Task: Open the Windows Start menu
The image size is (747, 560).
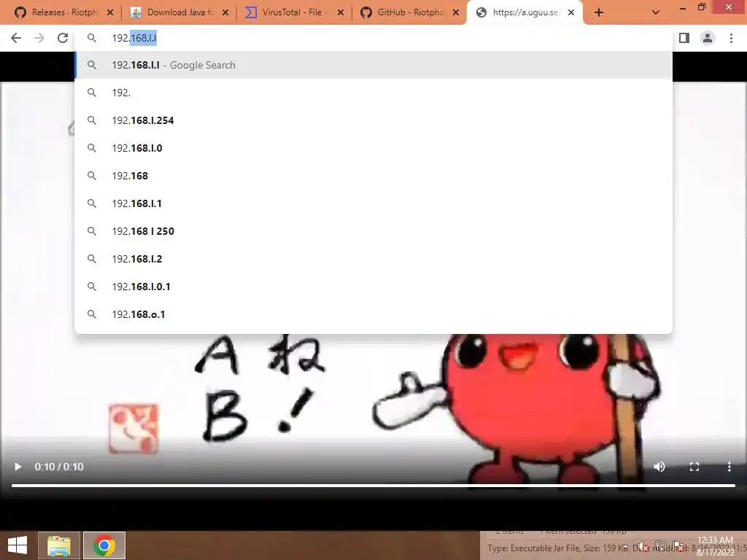Action: (18, 545)
